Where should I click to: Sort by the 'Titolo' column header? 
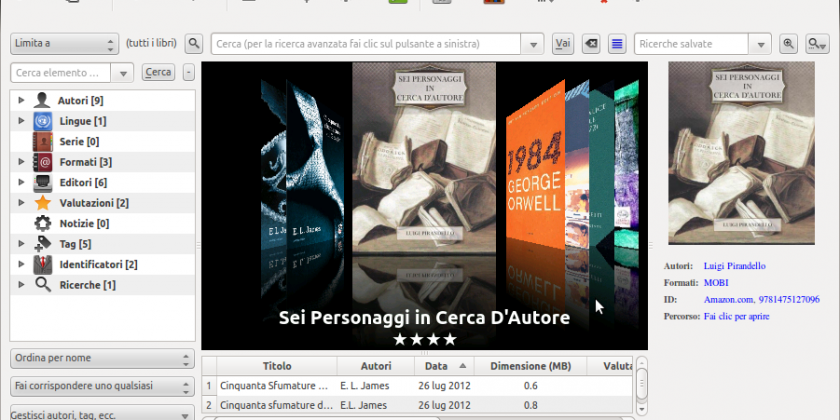coord(277,366)
